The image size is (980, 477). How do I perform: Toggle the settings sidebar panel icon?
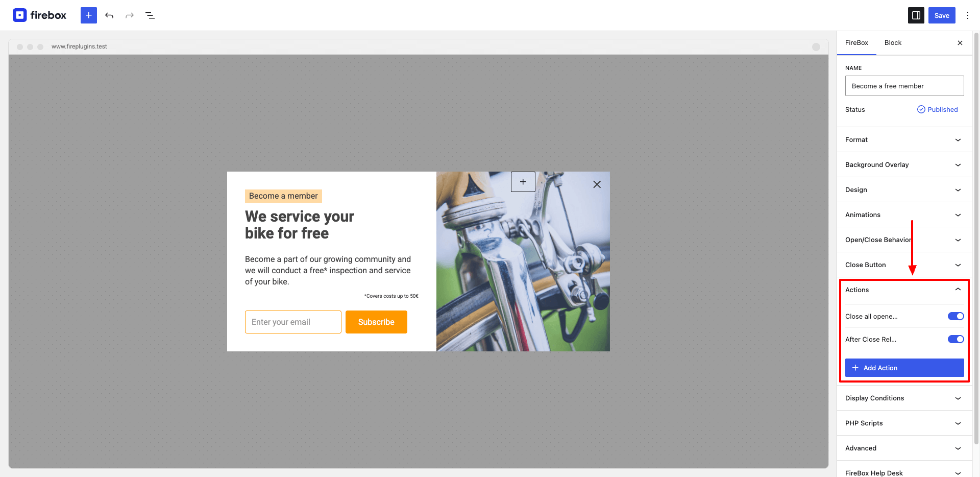(916, 15)
